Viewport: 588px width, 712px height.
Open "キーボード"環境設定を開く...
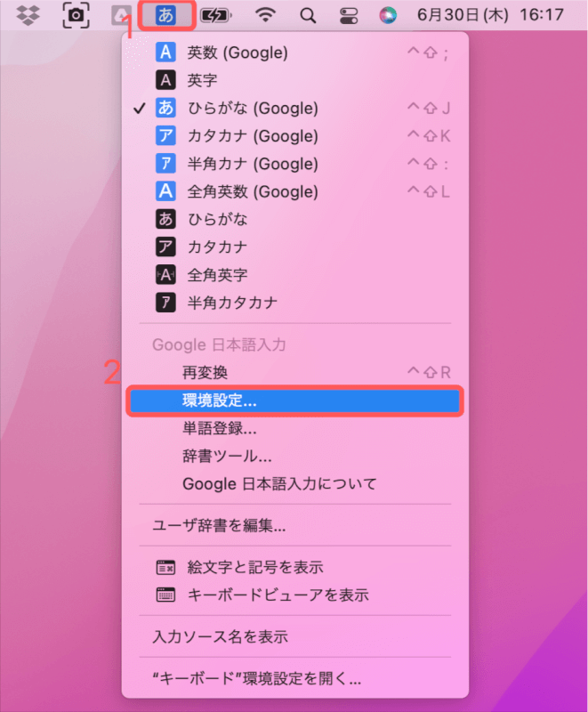coord(295,678)
